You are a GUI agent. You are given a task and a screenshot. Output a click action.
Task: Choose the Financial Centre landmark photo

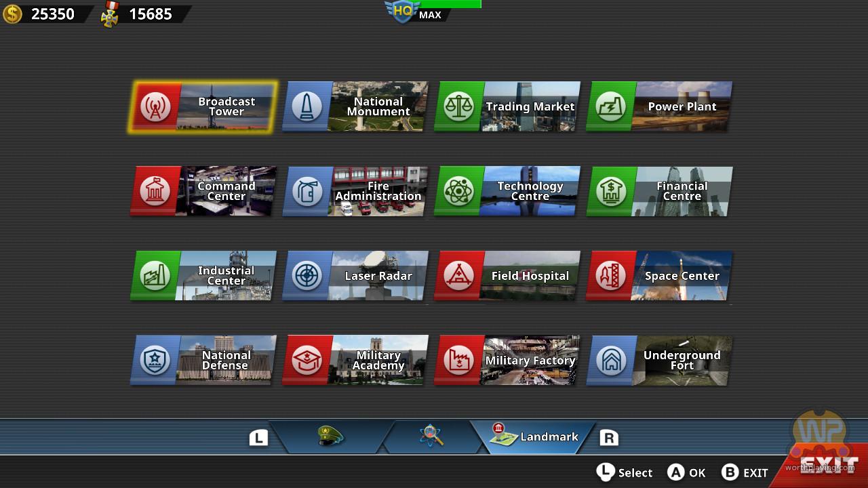coord(682,192)
